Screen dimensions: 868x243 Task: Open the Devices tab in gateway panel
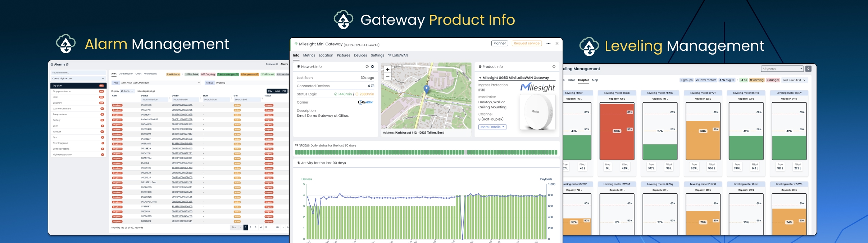[360, 55]
